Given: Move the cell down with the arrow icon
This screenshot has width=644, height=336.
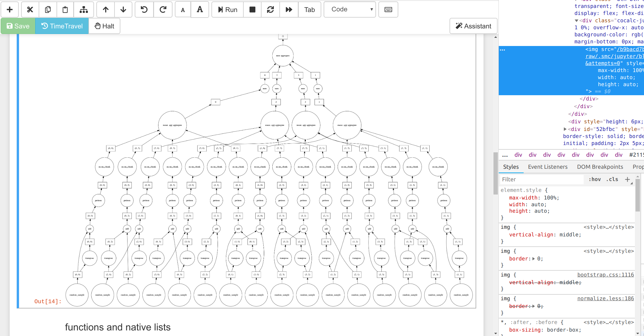Looking at the screenshot, I should tap(123, 9).
